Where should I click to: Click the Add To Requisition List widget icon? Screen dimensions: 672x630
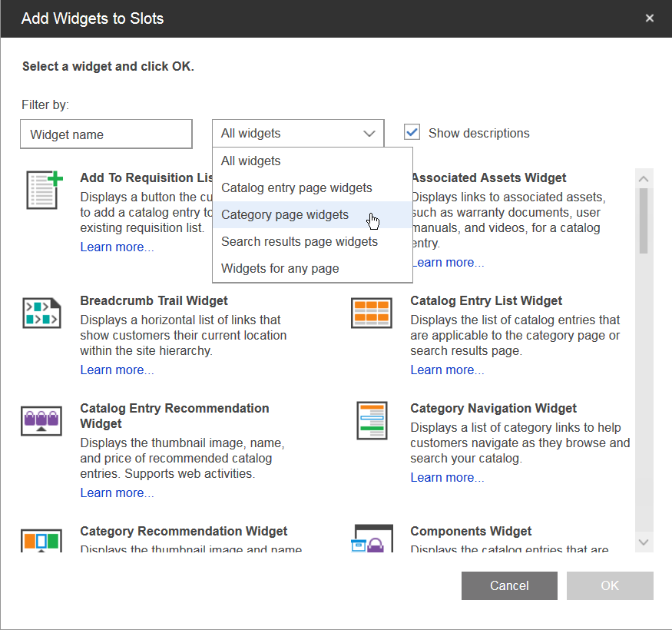pos(41,190)
